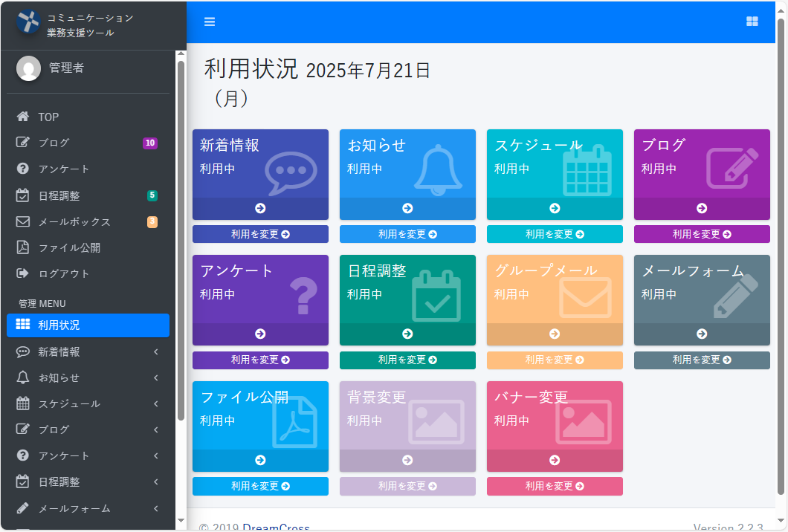Screen dimensions: 788x532
Task: Expand 日程調整 in the admin menu
Action: coord(88,481)
